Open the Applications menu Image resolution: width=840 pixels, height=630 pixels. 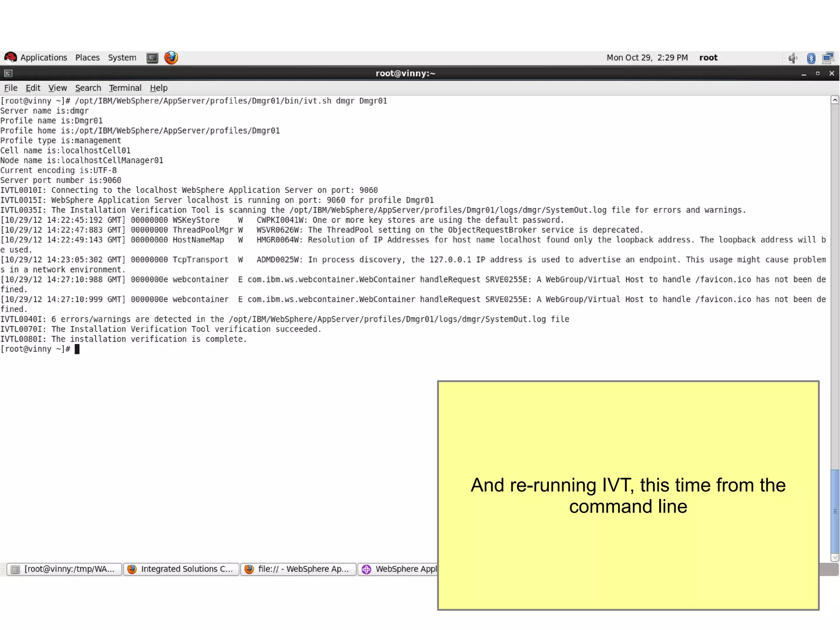tap(43, 58)
